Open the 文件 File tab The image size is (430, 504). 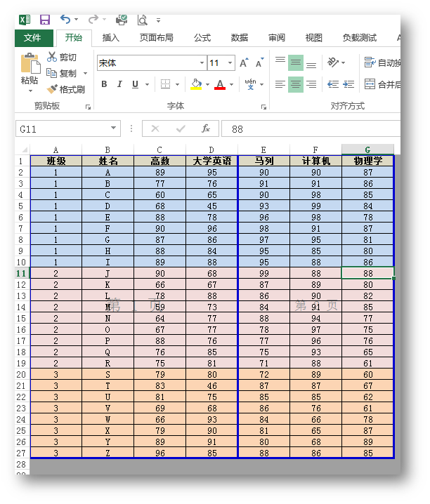coord(34,38)
